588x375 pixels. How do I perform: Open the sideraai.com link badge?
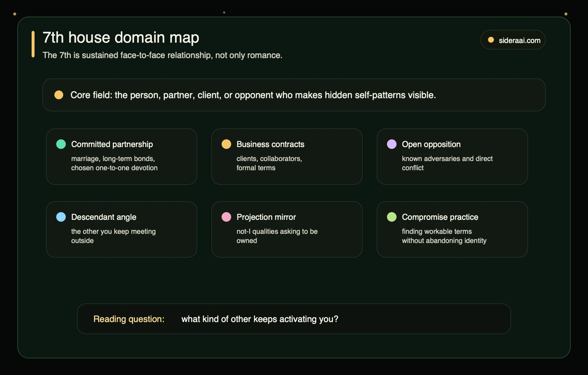[x=513, y=40]
